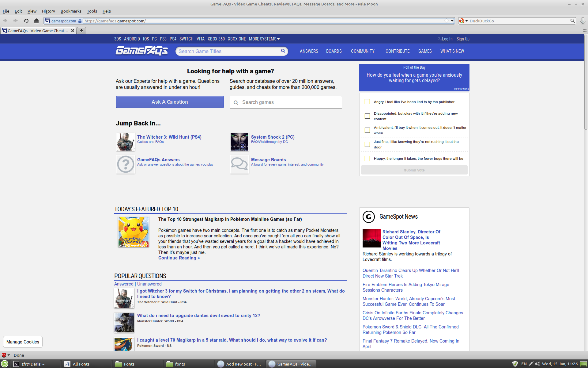
Task: Open the lowercase fonts folder taskbar window
Action: pyautogui.click(x=189, y=364)
